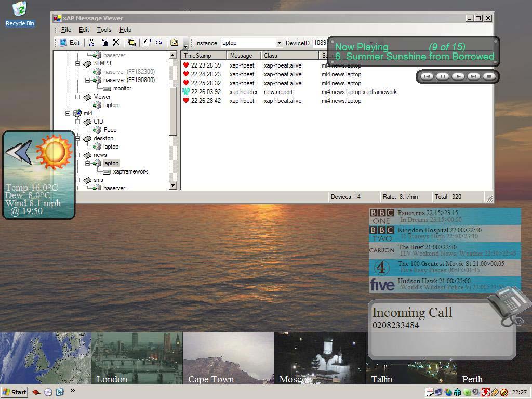Viewport: 532px width, 399px height.
Task: Stop playback in the music widget
Action: [x=488, y=76]
